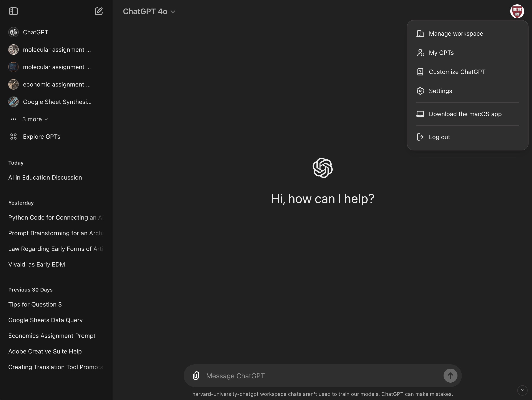Click Download the macOS app
The height and width of the screenshot is (400, 532).
465,114
